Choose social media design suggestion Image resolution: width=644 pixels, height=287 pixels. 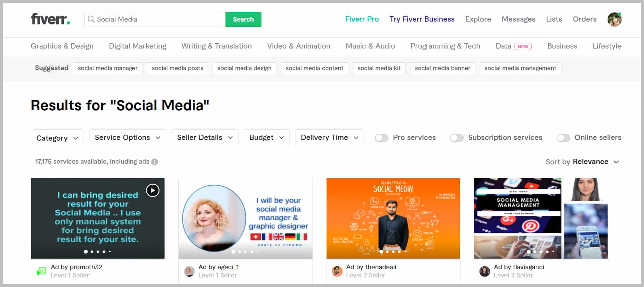pos(245,68)
